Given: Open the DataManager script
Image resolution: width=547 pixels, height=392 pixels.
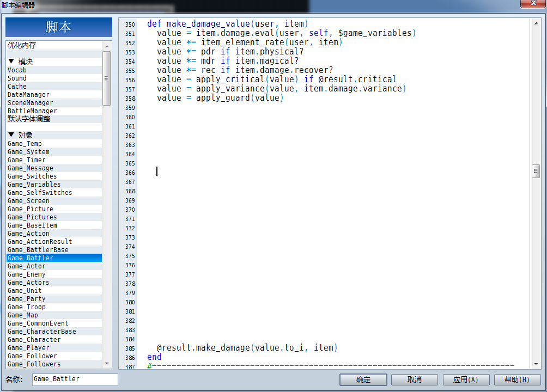Looking at the screenshot, I should [54, 95].
